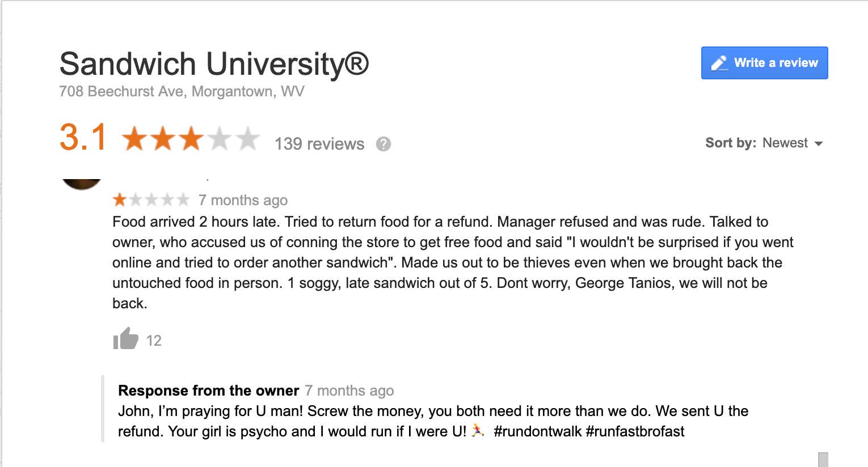Image resolution: width=868 pixels, height=467 pixels.
Task: Click the Write a review button
Action: (x=764, y=63)
